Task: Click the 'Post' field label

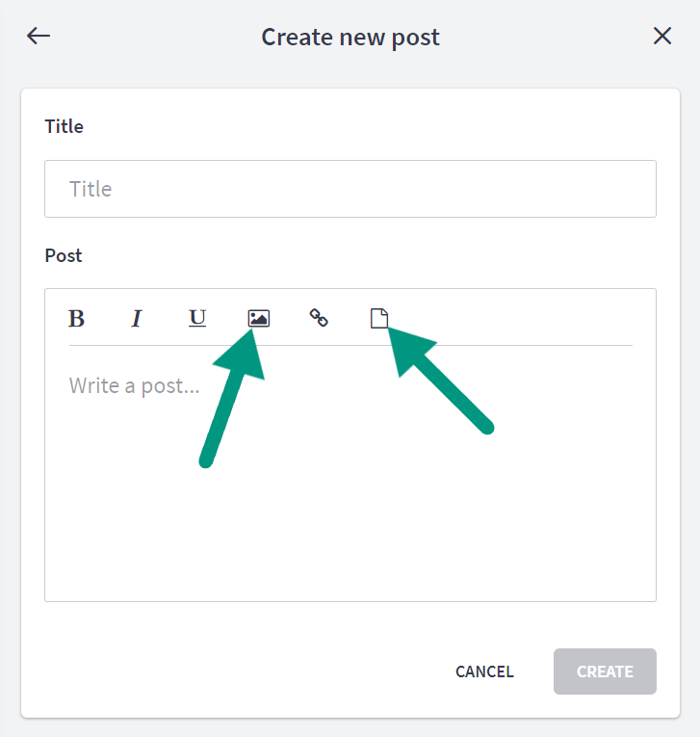Action: pos(64,255)
